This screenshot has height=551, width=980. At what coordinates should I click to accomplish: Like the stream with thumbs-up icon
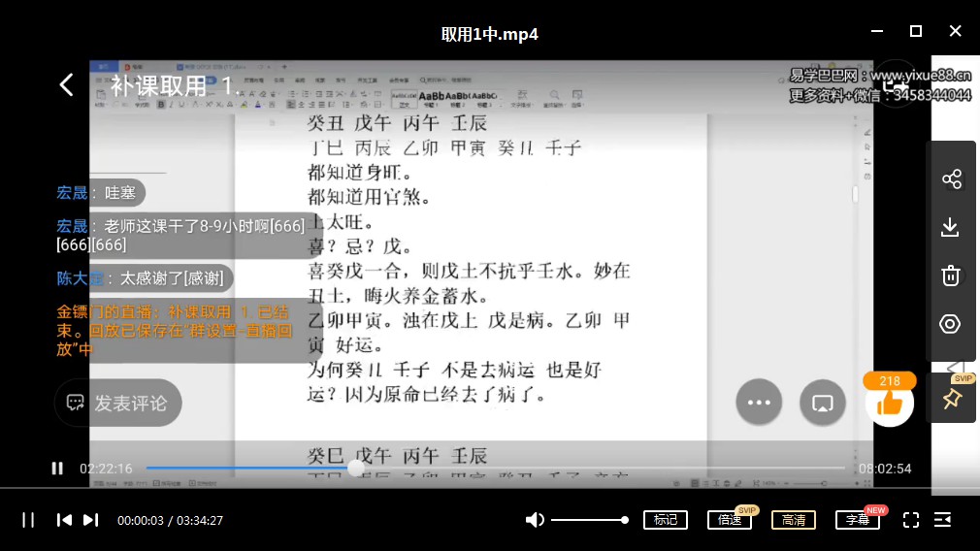tap(889, 403)
